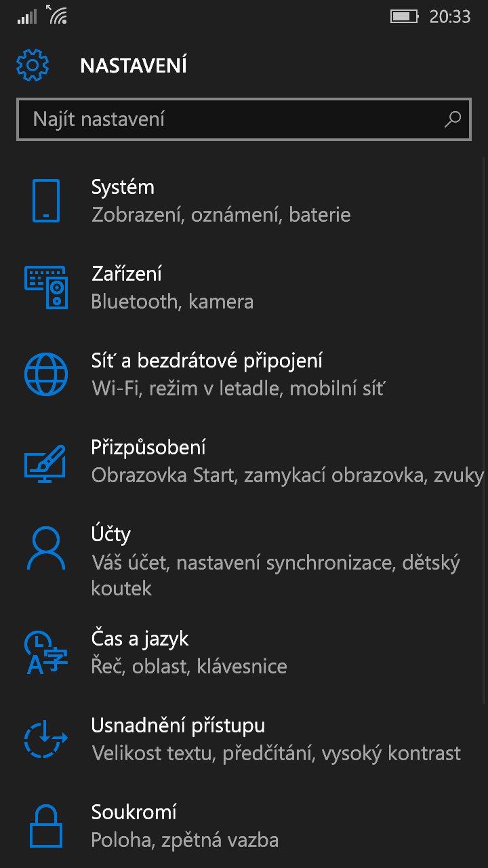Image resolution: width=488 pixels, height=868 pixels.
Task: Go to Čas a jazyk settings
Action: tap(244, 652)
